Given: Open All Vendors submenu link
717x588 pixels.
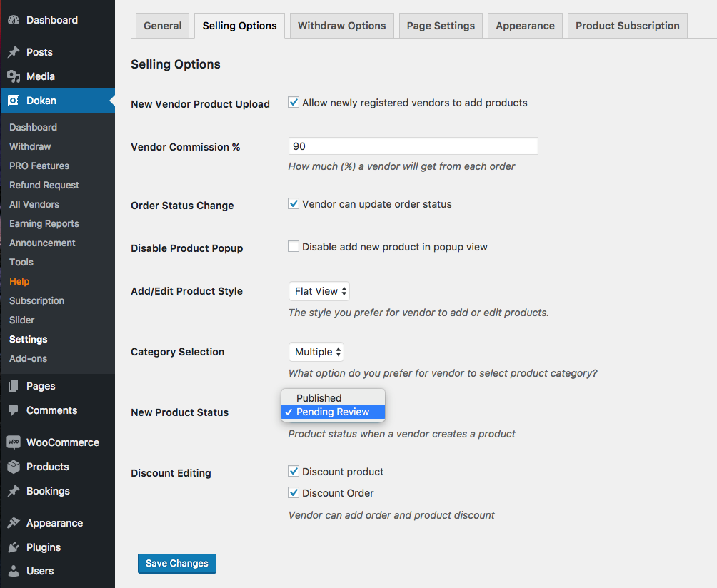Looking at the screenshot, I should (34, 204).
